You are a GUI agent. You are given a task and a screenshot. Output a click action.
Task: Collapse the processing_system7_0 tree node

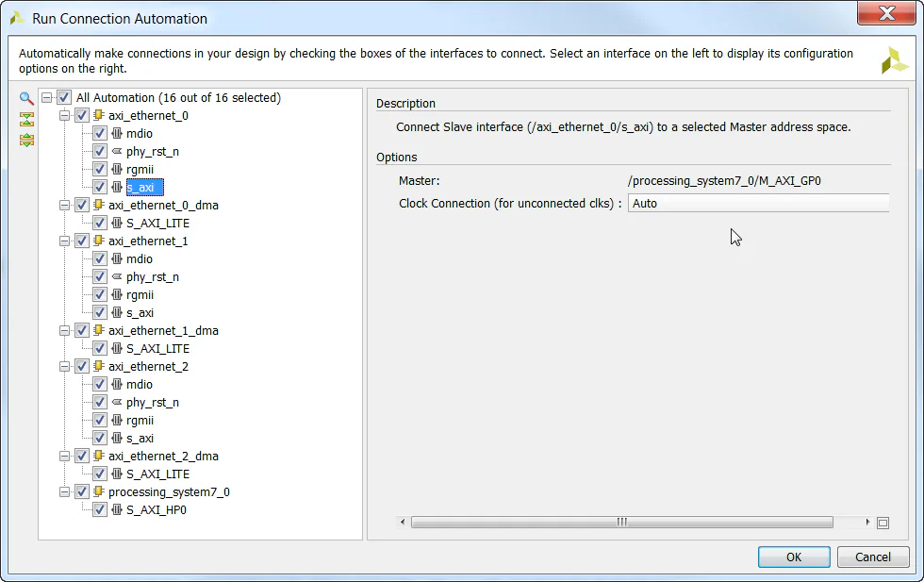(64, 491)
